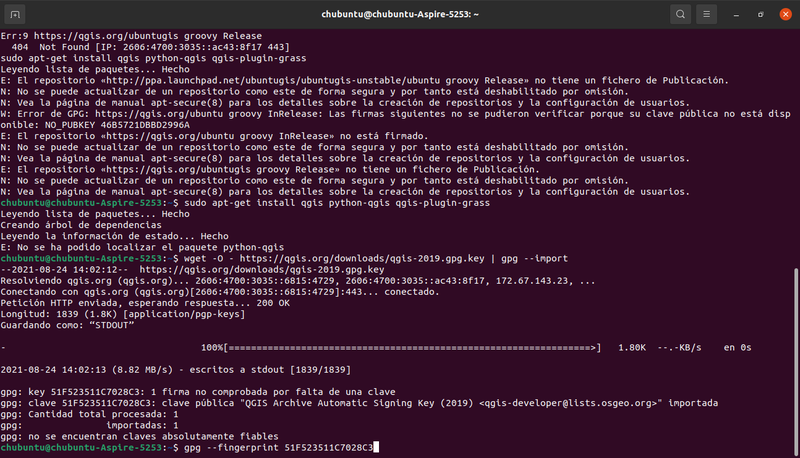
Task: Click the 100% download progress bar
Action: click(412, 348)
